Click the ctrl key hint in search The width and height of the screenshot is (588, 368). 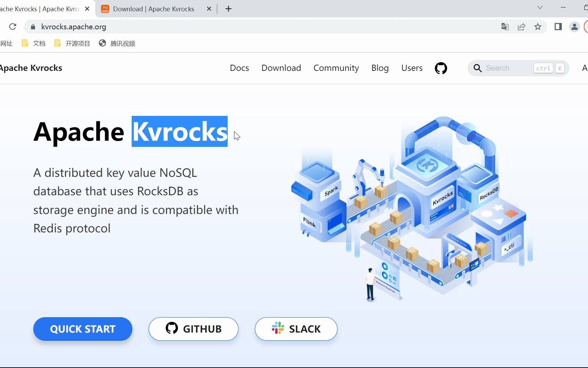pos(543,68)
